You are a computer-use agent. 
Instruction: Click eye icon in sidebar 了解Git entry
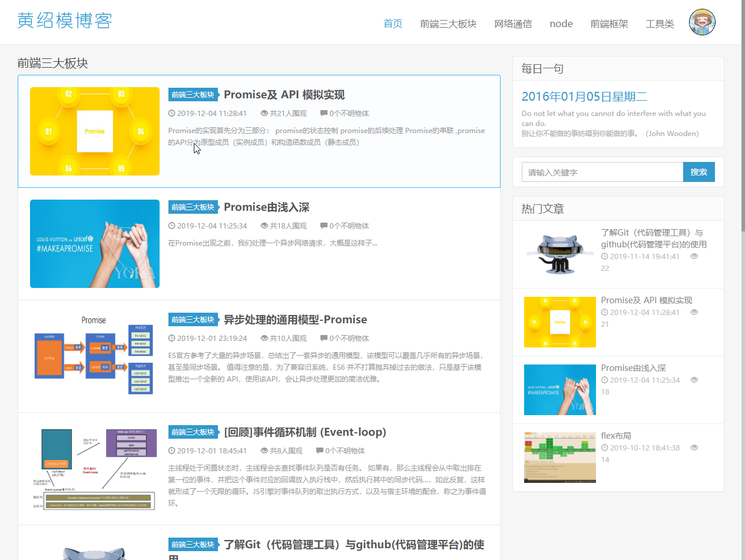694,256
